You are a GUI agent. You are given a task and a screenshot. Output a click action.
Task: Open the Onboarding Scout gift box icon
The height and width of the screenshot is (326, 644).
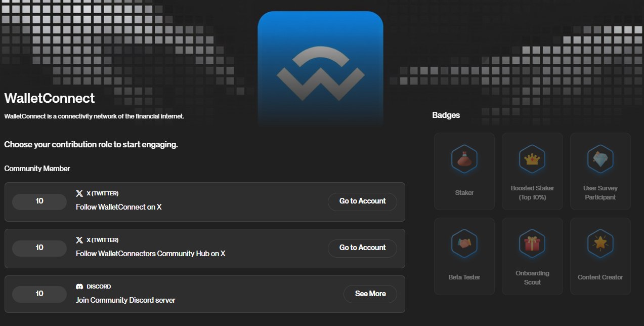[x=532, y=244]
